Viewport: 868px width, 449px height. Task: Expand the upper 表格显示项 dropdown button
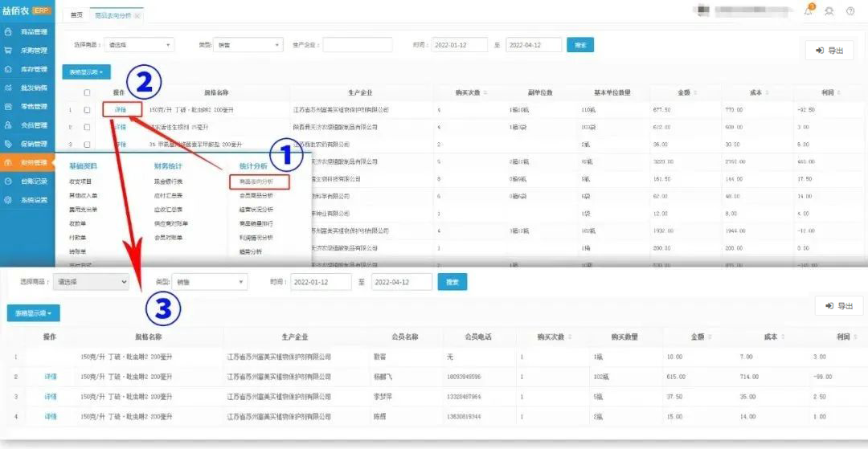(86, 72)
